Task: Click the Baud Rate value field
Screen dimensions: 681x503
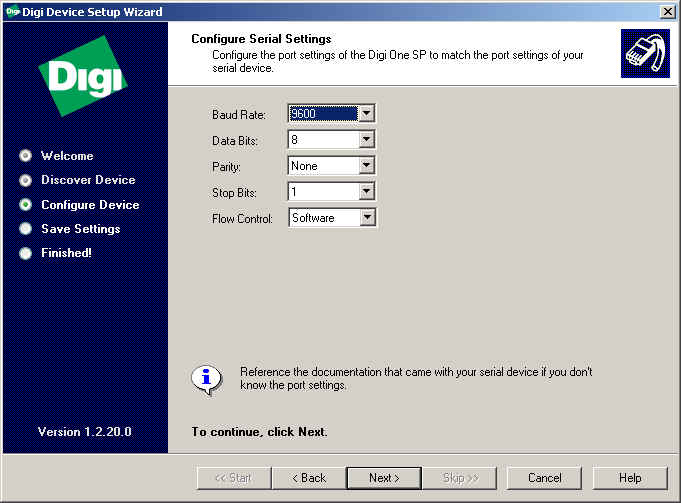Action: click(322, 114)
